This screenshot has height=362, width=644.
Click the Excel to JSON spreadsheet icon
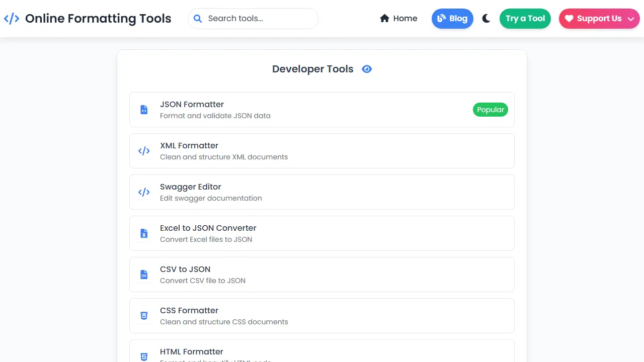pos(144,233)
